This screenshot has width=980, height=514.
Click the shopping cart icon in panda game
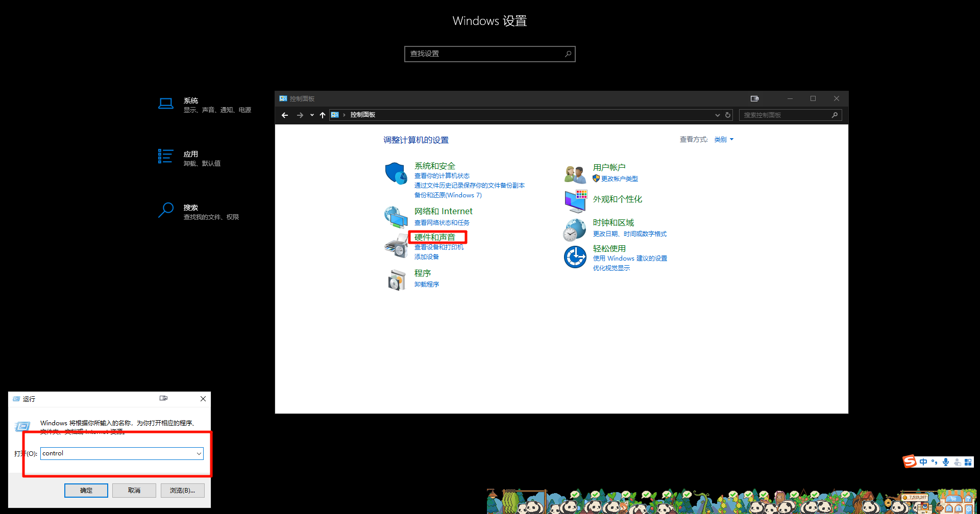[953, 499]
